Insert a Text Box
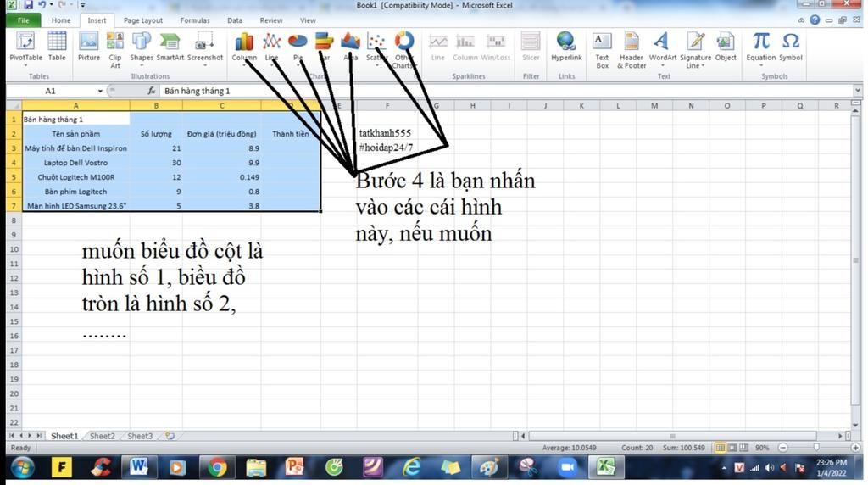This screenshot has width=868, height=485. click(x=602, y=50)
